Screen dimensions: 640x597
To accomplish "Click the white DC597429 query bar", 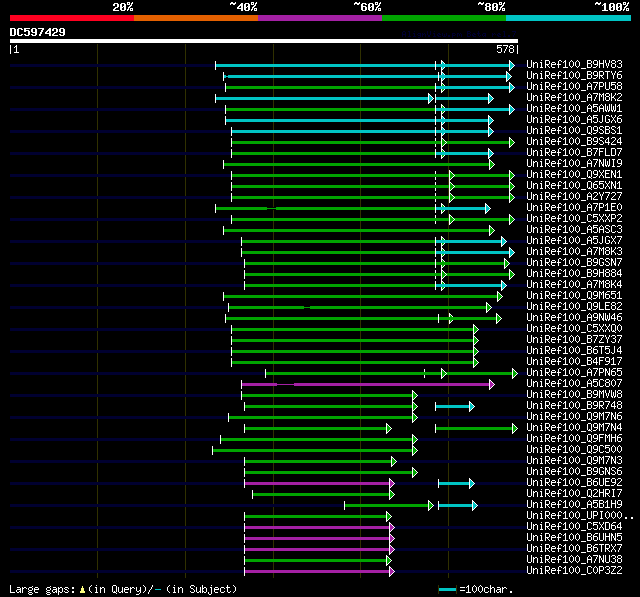I will (x=264, y=41).
